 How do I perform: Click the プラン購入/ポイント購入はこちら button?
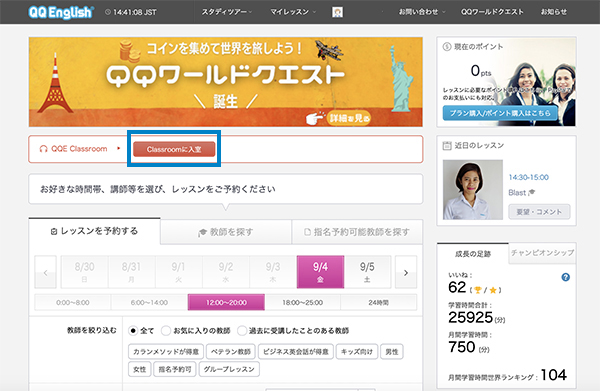(500, 113)
